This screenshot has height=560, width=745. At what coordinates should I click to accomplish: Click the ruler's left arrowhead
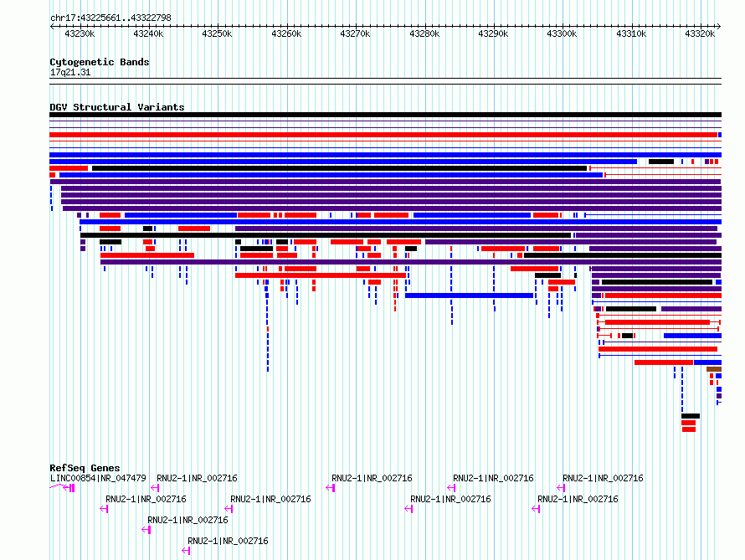52,26
